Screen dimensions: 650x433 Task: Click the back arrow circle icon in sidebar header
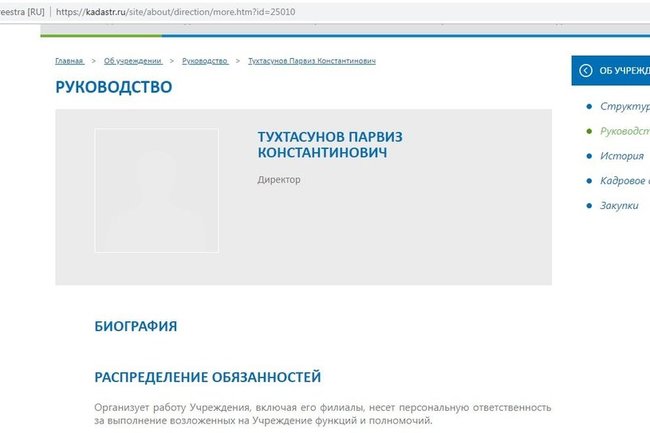[x=585, y=70]
